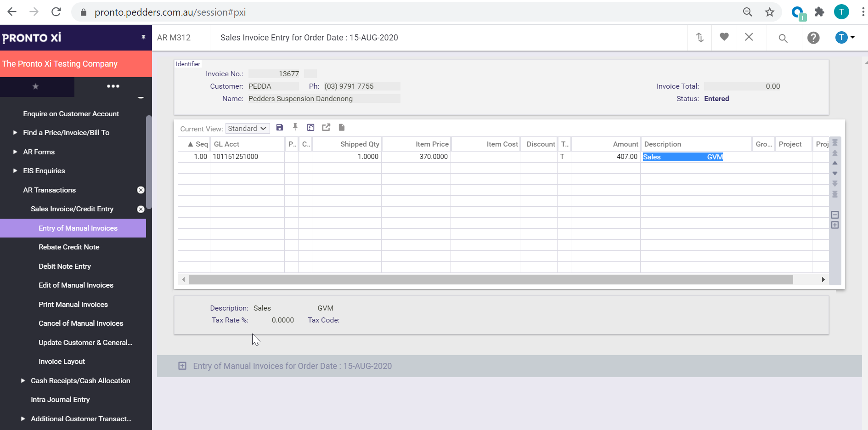Click the plus box to add grid rows
Image resolution: width=868 pixels, height=430 pixels.
click(x=835, y=225)
